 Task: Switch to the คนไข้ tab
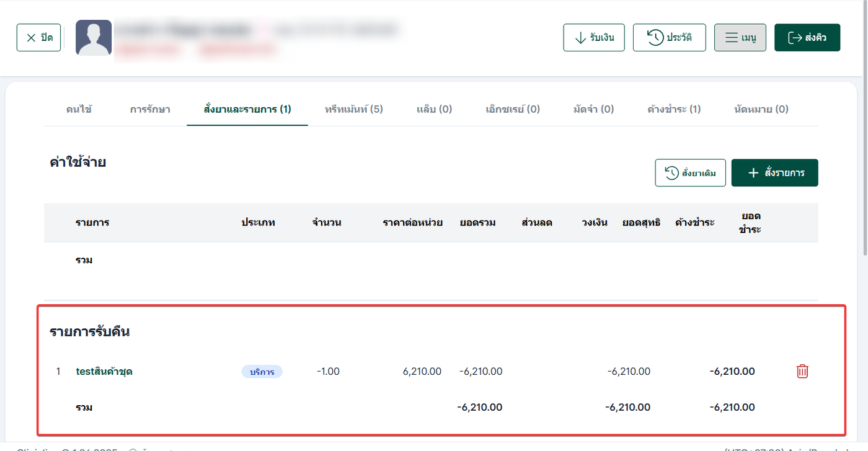[x=79, y=109]
